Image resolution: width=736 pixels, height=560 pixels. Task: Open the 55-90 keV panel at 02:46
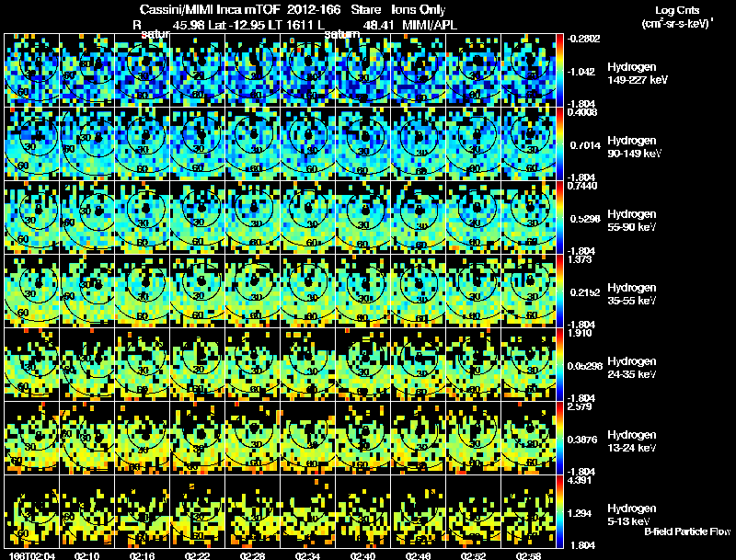(419, 217)
